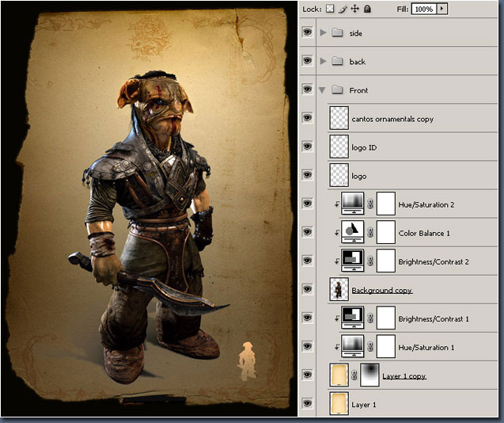Select Layer 1 copy gradient mask

(369, 375)
